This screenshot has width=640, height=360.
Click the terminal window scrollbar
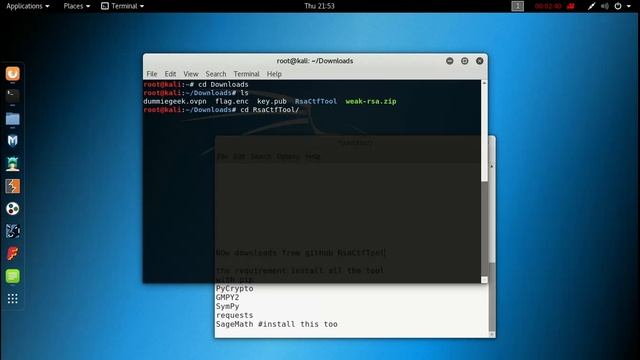pyautogui.click(x=484, y=182)
